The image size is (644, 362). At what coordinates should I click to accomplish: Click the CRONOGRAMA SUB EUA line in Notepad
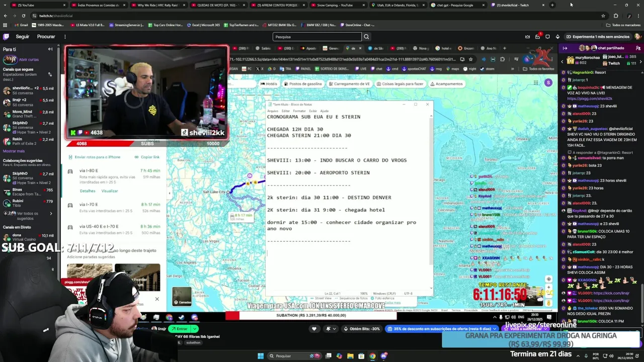(313, 117)
